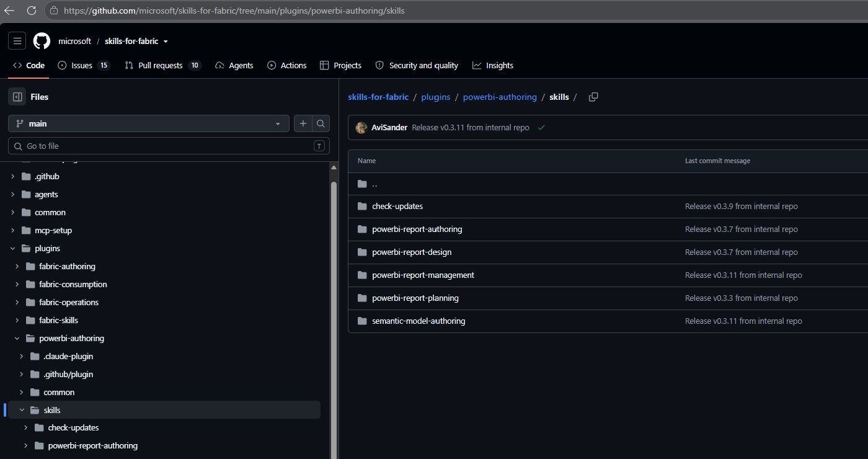Open the hamburger navigation menu
The image size is (868, 459).
tap(17, 41)
